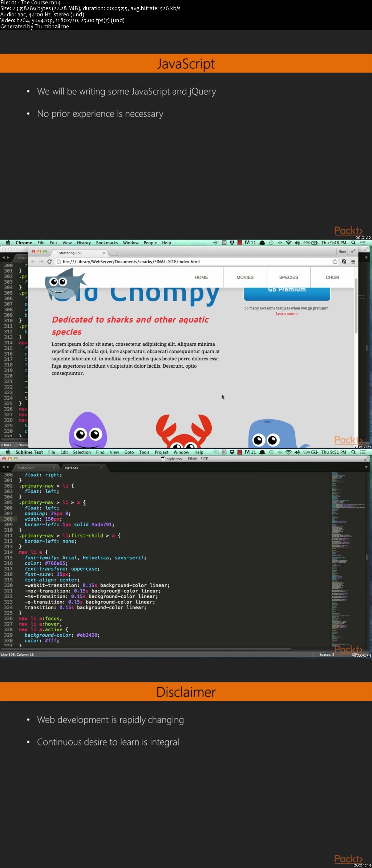372x868 pixels.
Task: Click volume icon in Chrome menu bar
Action: (x=297, y=243)
